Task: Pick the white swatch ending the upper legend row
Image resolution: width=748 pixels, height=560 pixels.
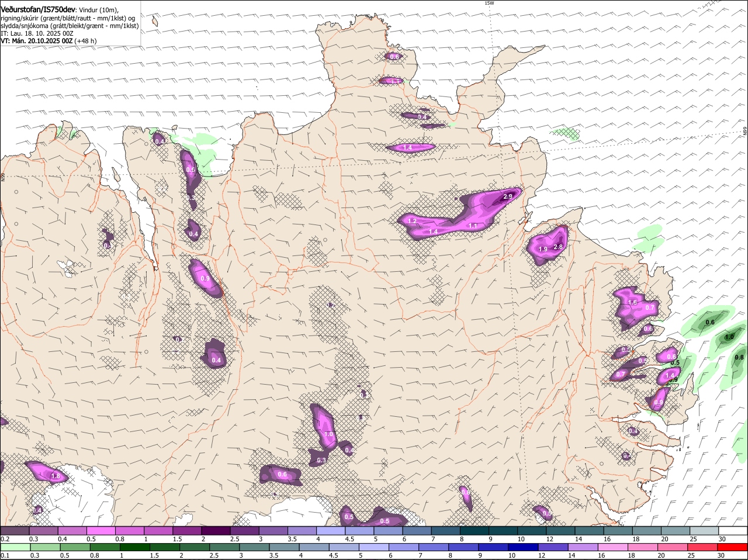Action: [732, 531]
